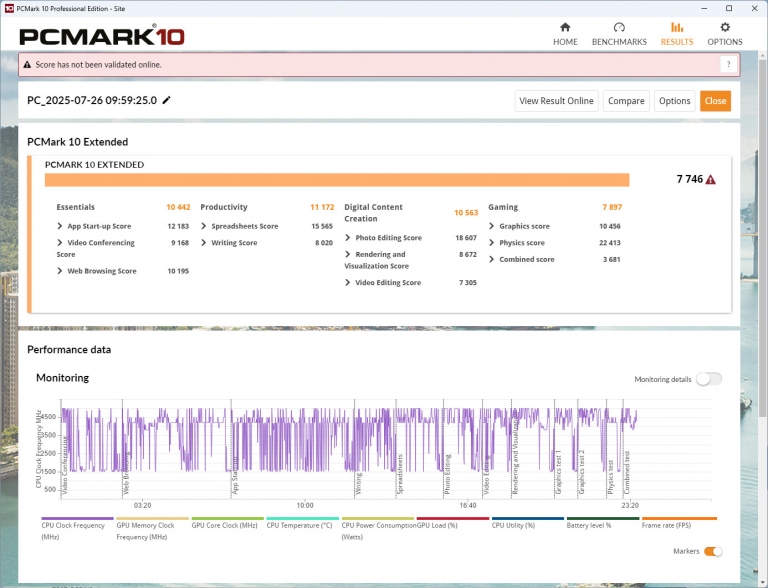The image size is (768, 588).
Task: Click the Graphics test 1 marker
Action: point(558,471)
